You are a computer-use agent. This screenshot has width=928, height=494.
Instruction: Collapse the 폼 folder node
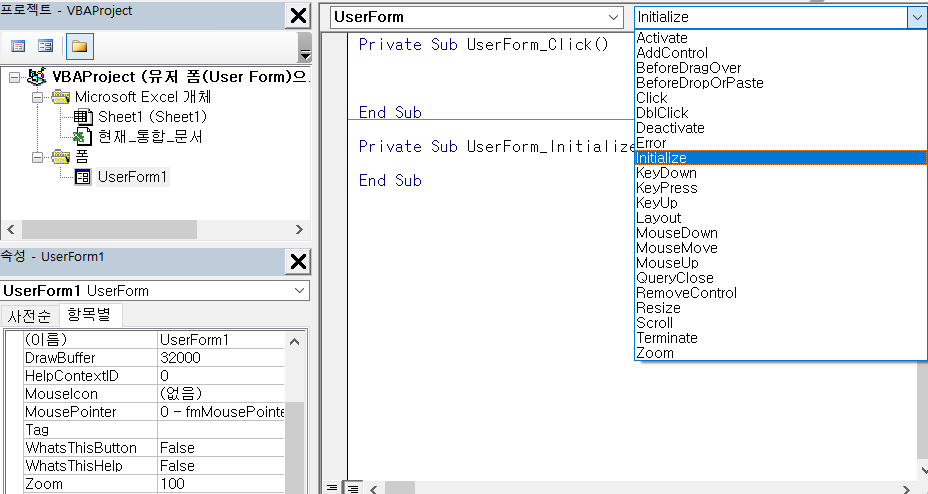click(37, 157)
